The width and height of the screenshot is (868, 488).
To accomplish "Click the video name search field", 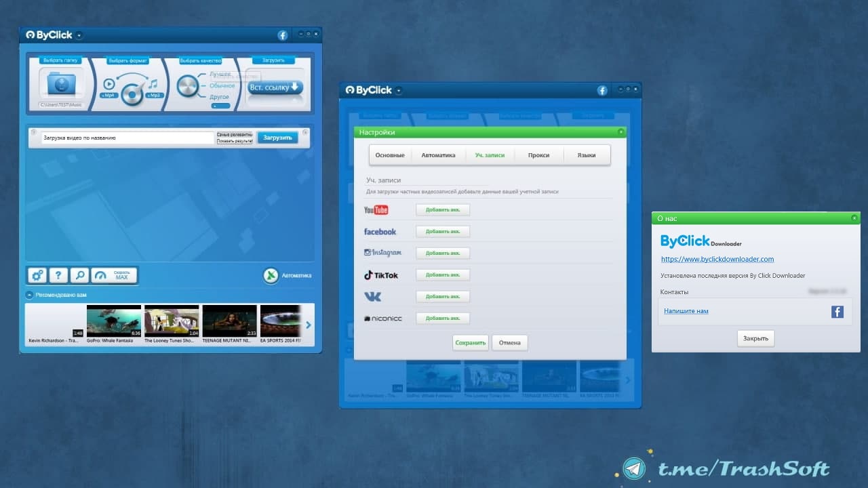I will point(128,138).
